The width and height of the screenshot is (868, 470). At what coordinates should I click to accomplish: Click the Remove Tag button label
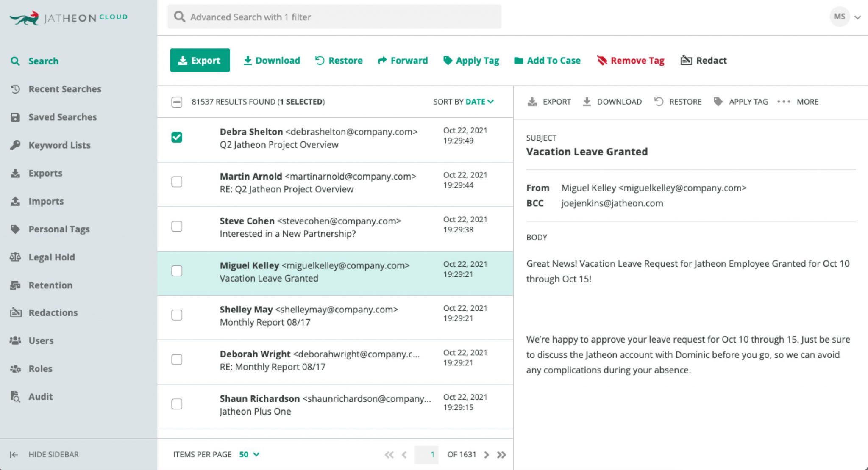pos(637,61)
